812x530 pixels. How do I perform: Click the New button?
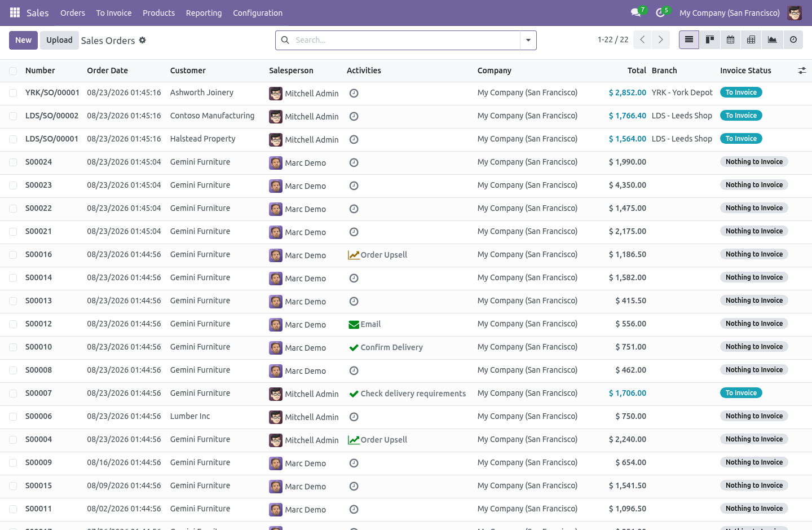pos(24,40)
